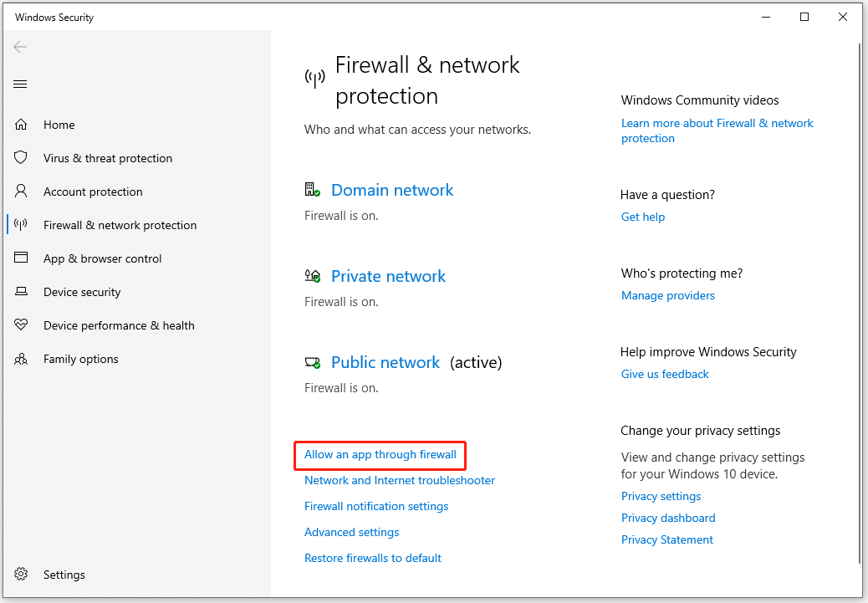
Task: Click the Device security laptop icon
Action: [21, 292]
